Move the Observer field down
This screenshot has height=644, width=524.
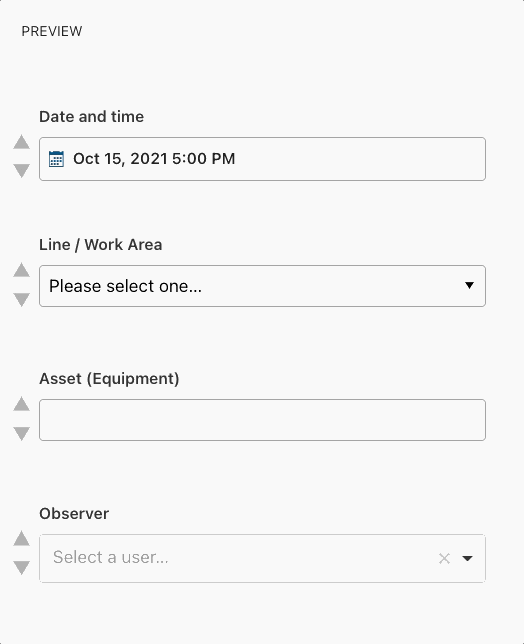(x=21, y=568)
